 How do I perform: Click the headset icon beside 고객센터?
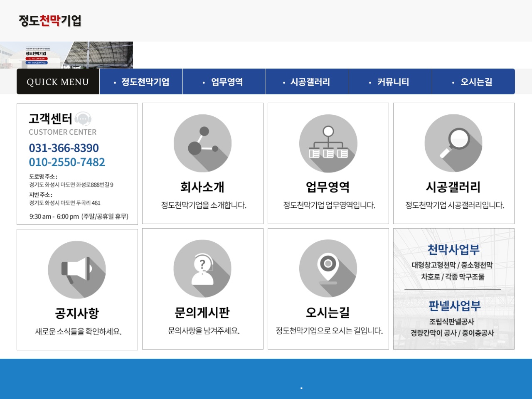[83, 119]
